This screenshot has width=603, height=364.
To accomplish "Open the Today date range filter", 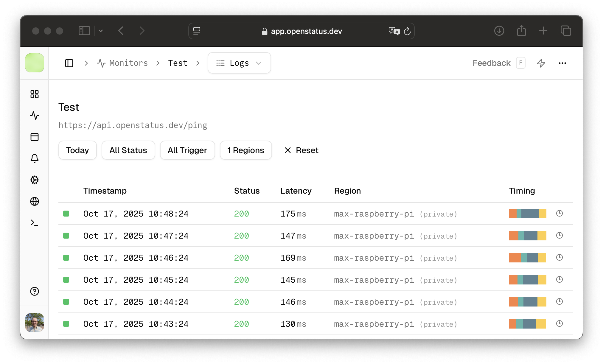I will (x=77, y=150).
